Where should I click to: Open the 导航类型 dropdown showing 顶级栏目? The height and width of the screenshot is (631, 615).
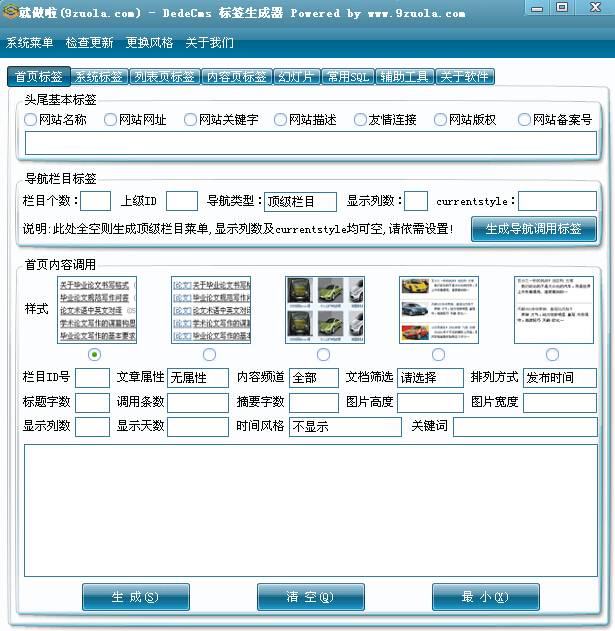pos(300,202)
